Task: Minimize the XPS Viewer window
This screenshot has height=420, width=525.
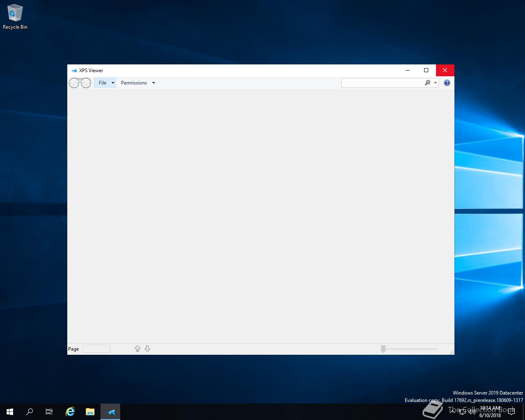Action: 408,70
